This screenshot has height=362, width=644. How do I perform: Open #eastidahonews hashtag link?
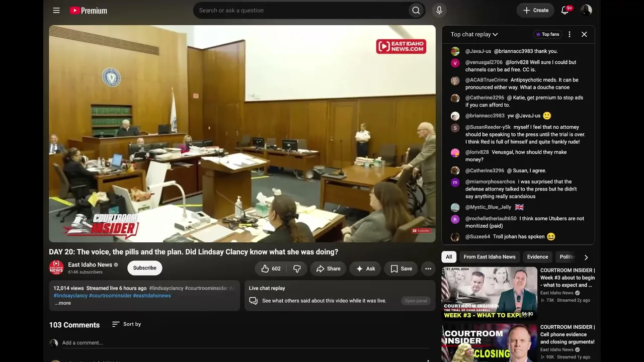point(152,296)
